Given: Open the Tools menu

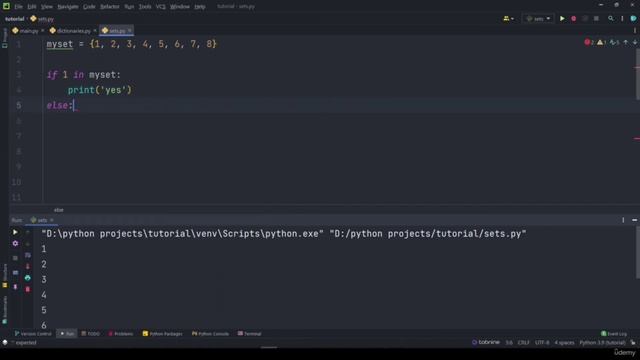Looking at the screenshot, I should (x=145, y=7).
